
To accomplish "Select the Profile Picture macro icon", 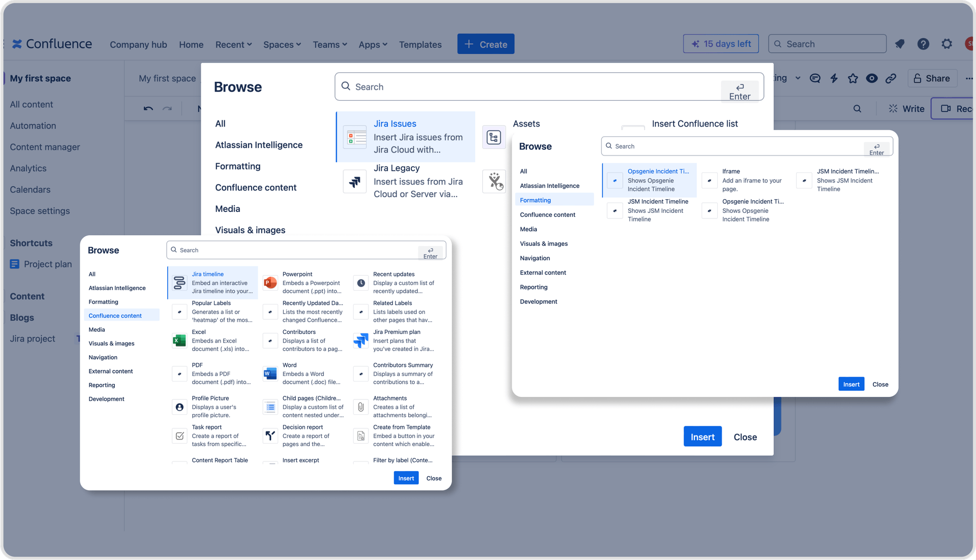I will click(179, 407).
